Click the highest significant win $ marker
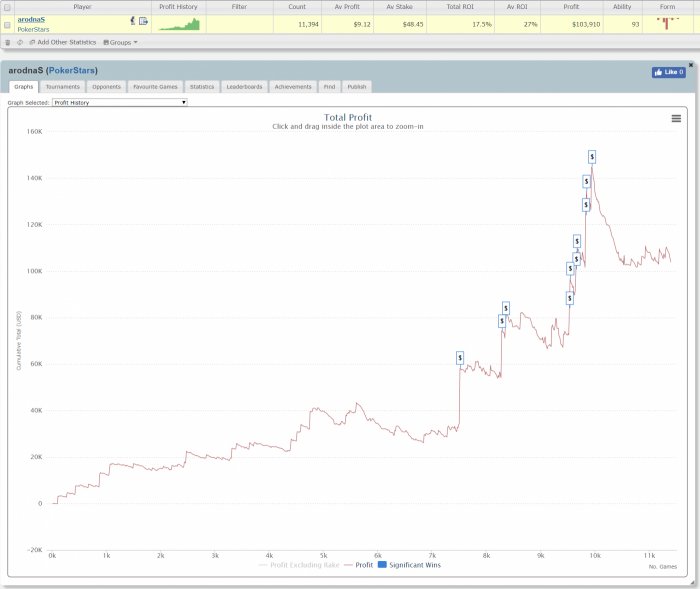 pos(592,156)
